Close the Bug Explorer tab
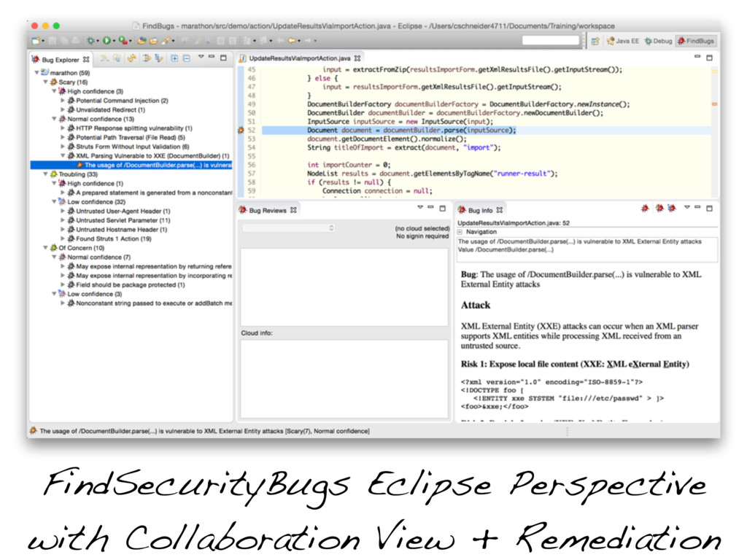Screen dimensions: 747x560 tap(86, 60)
